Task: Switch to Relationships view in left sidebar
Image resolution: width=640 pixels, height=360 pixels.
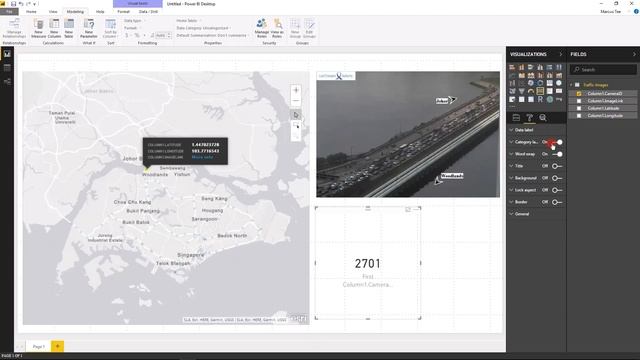Action: 7,81
